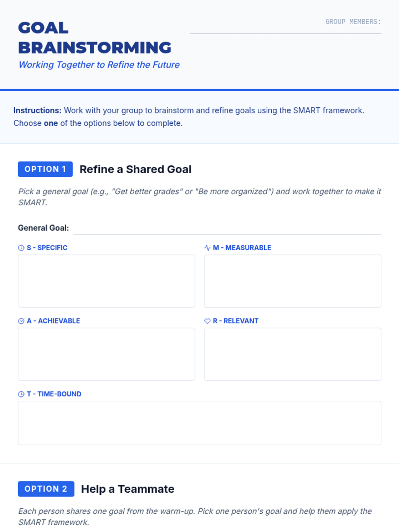Screen dimensions: 399x532
Task: Click the checkmark circle icon beside Achievable
Action: (x=21, y=321)
